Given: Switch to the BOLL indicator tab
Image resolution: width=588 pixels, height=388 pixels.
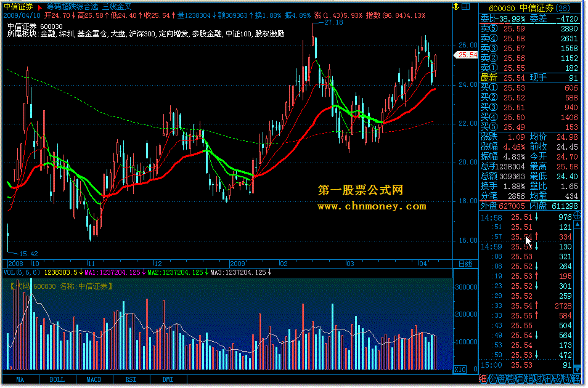Looking at the screenshot, I should tap(57, 380).
